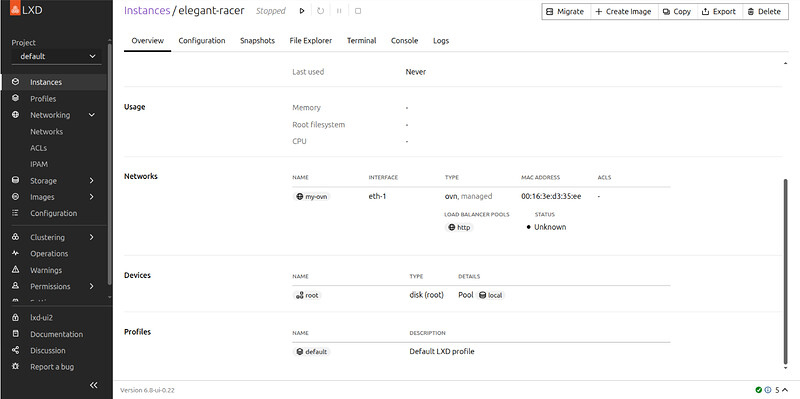This screenshot has width=800, height=399.
Task: Expand the Images menu section
Action: [92, 197]
